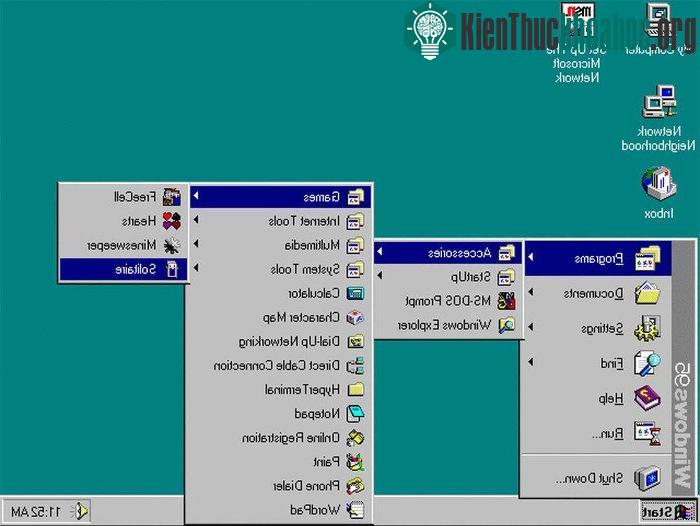Launch Calculator from Accessories
This screenshot has height=526, width=700.
point(280,293)
